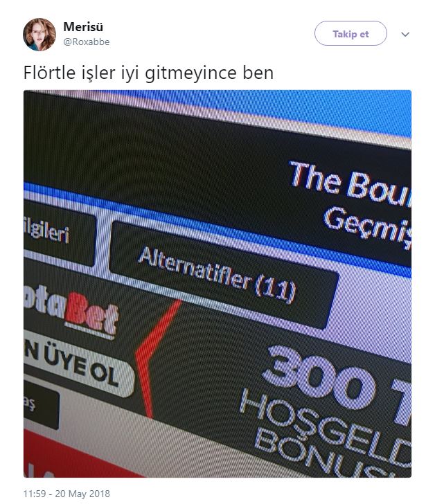This screenshot has width=435, height=504.
Task: Click the otaBet logo in the ad
Action: click(71, 312)
